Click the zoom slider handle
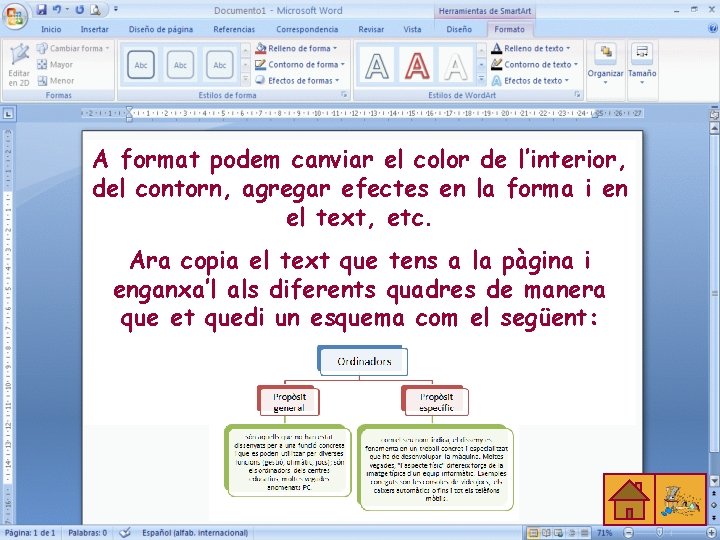 pyautogui.click(x=659, y=532)
